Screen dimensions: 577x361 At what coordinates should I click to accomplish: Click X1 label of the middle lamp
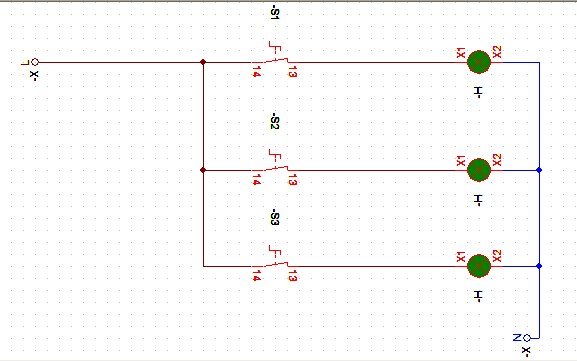(461, 161)
